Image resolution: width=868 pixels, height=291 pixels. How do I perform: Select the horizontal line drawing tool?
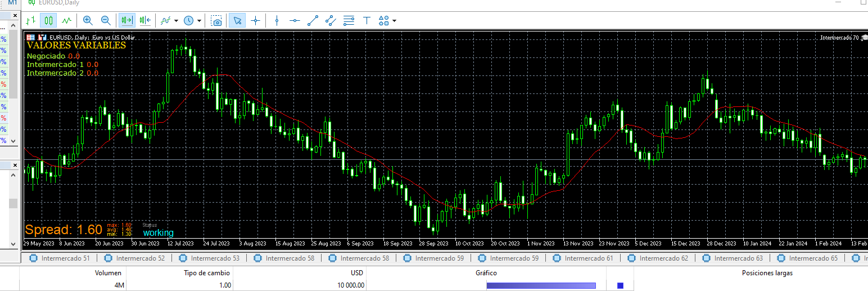[295, 21]
